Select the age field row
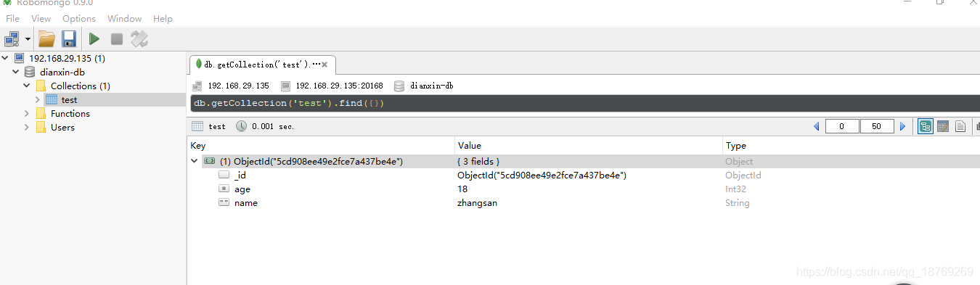This screenshot has height=285, width=980. [x=584, y=189]
